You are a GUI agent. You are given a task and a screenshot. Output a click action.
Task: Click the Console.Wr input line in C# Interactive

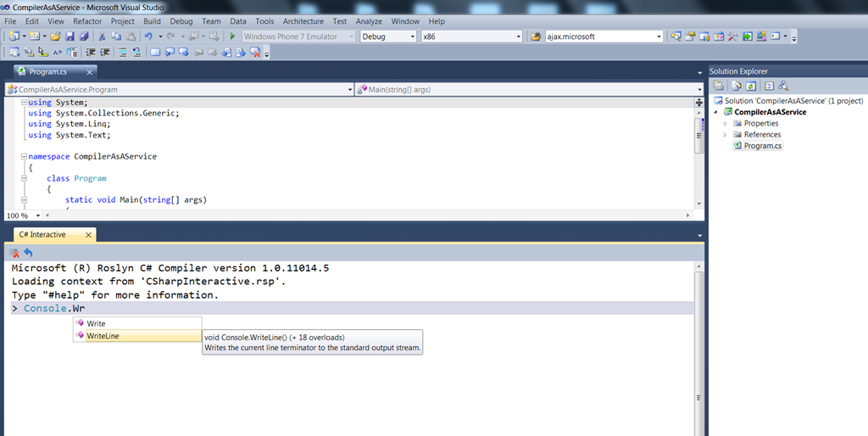click(352, 309)
